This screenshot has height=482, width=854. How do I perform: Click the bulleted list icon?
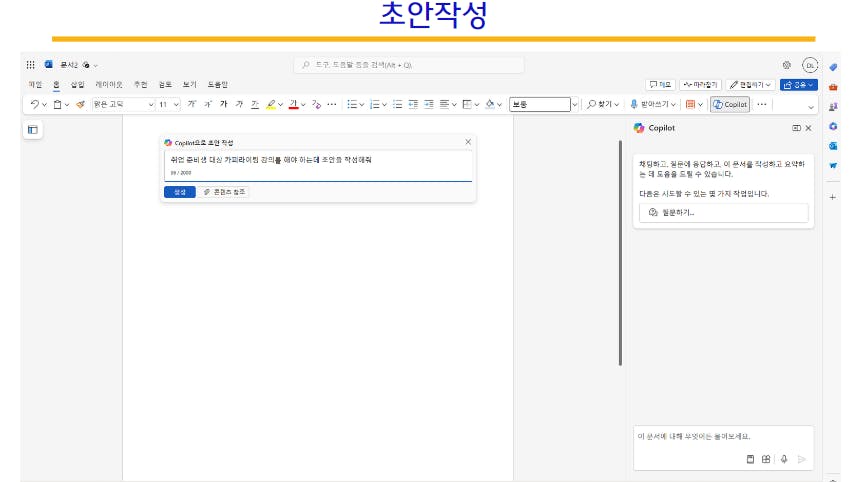tap(351, 104)
